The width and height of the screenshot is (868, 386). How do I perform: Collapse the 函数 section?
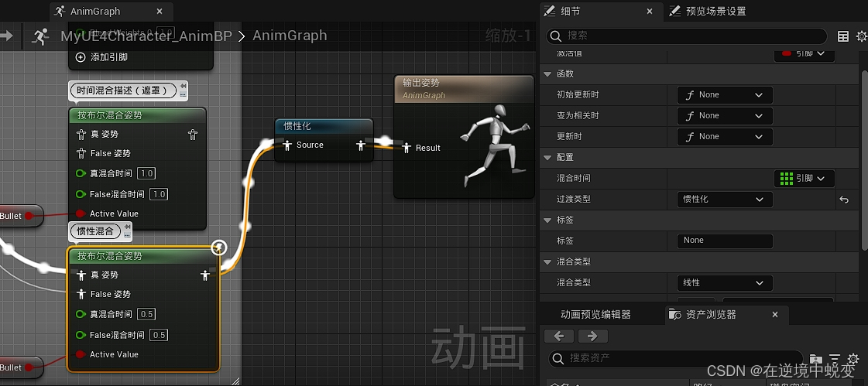click(x=547, y=74)
